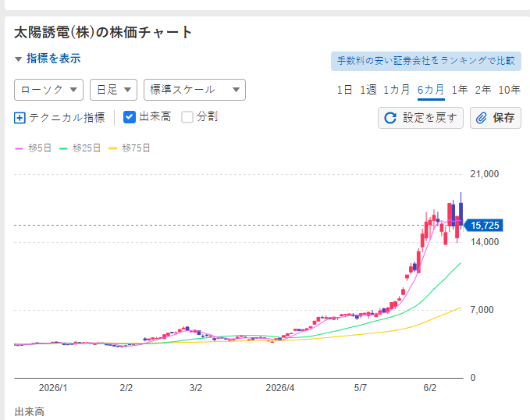This screenshot has width=530, height=420.
Task: Click the 3/2 date label
Action: pyautogui.click(x=196, y=388)
